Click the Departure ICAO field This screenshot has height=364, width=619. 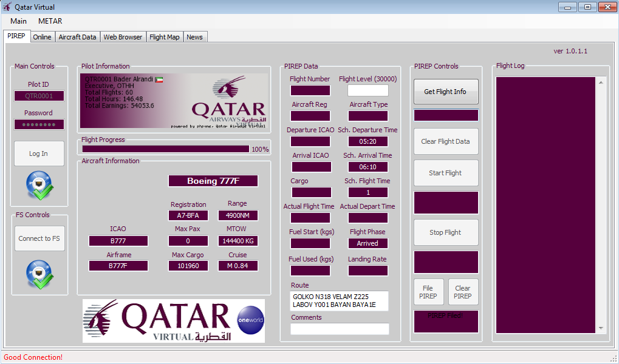tap(310, 141)
